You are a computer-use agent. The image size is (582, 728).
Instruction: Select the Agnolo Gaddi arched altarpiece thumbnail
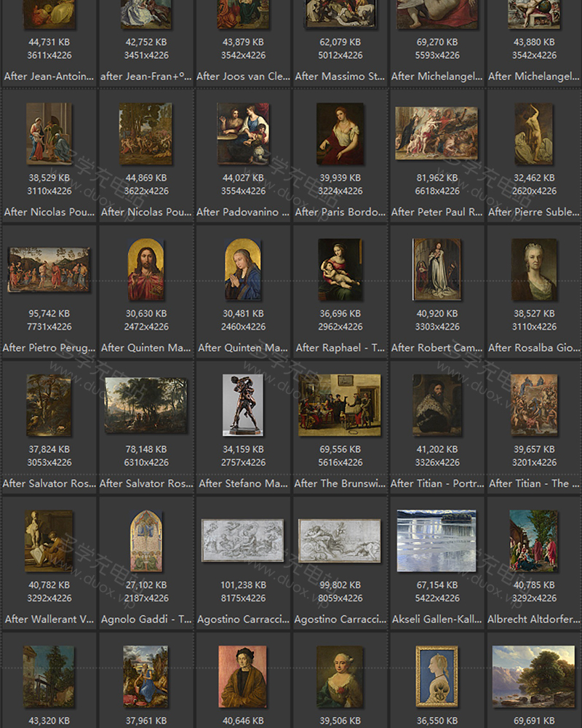[145, 540]
